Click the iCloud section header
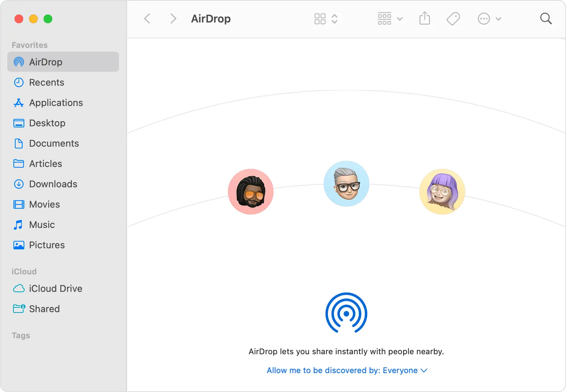 coord(24,271)
